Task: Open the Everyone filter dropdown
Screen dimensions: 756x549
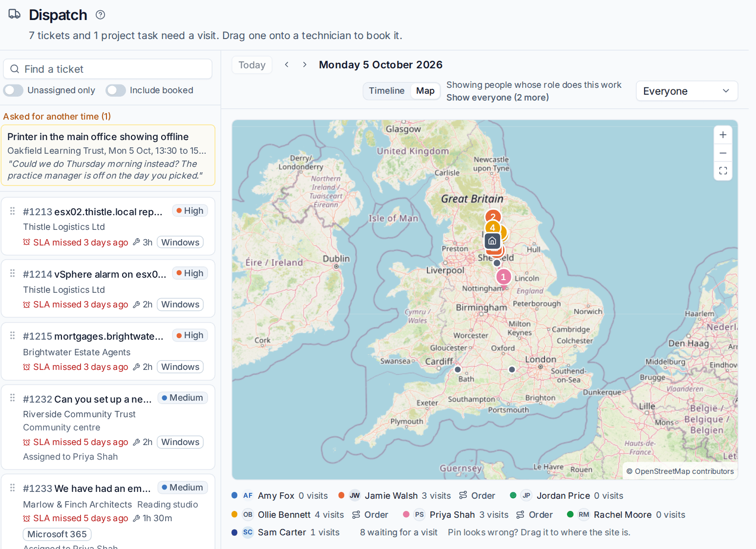Action: point(687,91)
